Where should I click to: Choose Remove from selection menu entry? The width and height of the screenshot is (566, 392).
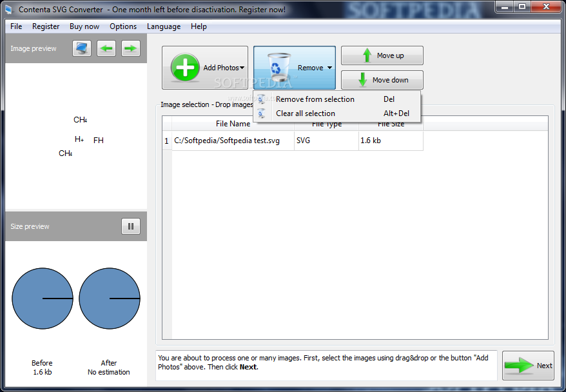337,99
